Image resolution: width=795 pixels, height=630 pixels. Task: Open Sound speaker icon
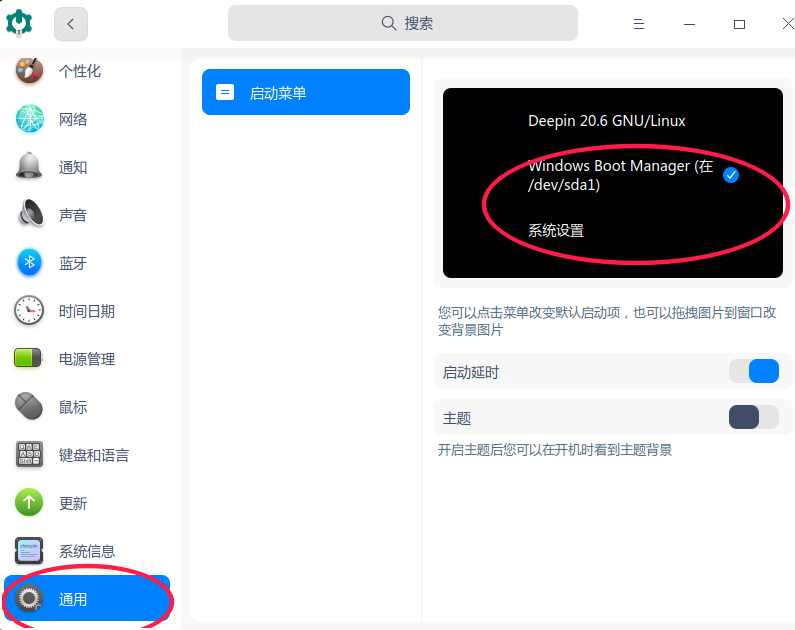(x=30, y=213)
